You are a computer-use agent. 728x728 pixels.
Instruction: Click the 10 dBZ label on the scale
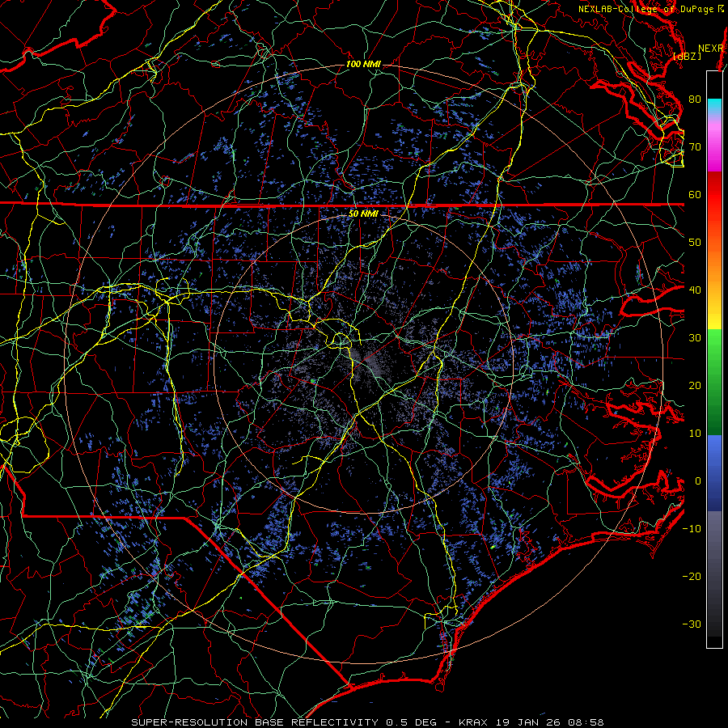pos(695,434)
